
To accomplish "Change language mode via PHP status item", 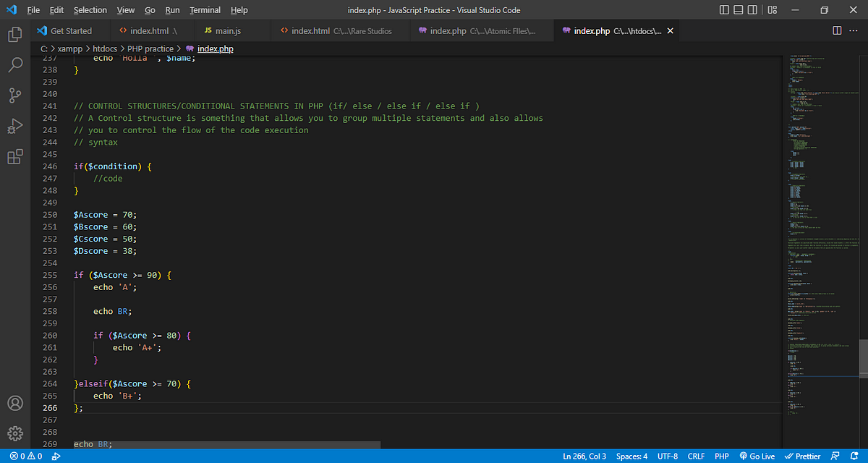I will pyautogui.click(x=721, y=456).
